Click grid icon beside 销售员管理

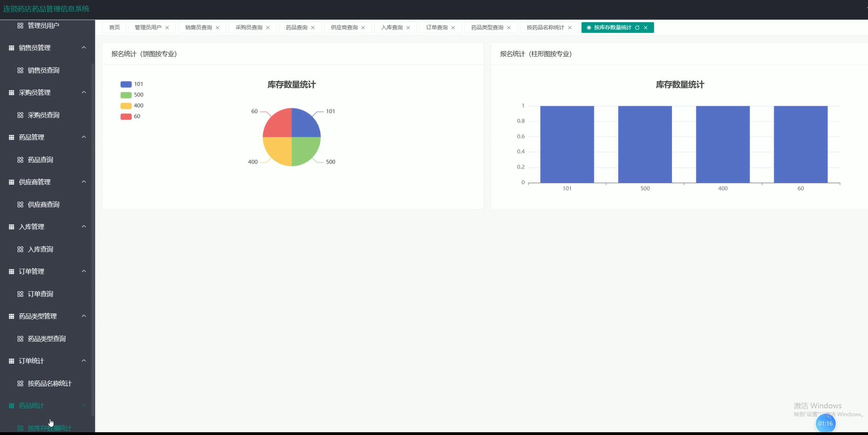pyautogui.click(x=12, y=48)
